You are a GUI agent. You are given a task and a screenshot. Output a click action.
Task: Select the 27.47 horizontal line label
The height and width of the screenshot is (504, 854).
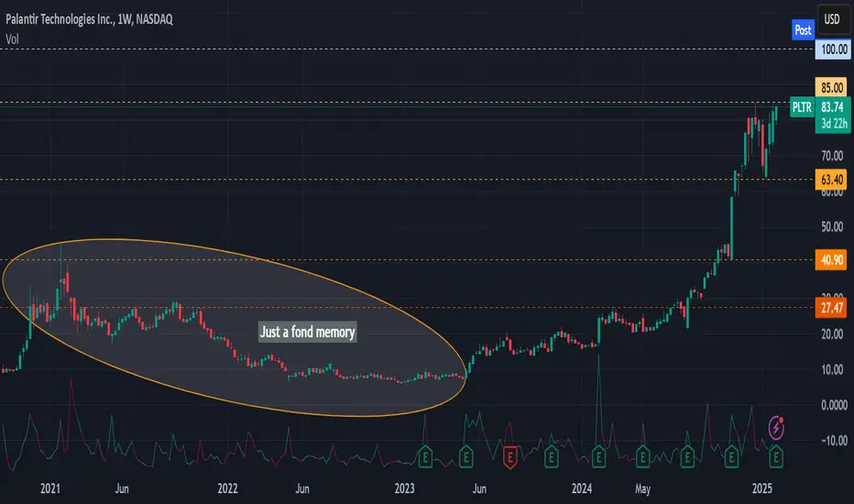pyautogui.click(x=832, y=308)
